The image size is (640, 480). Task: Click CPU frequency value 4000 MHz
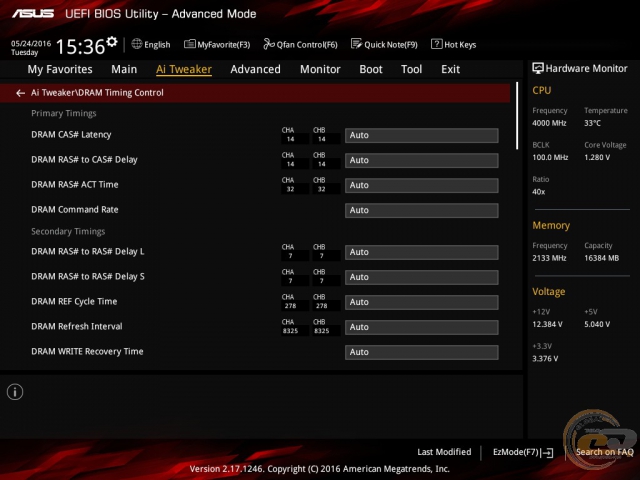click(549, 123)
